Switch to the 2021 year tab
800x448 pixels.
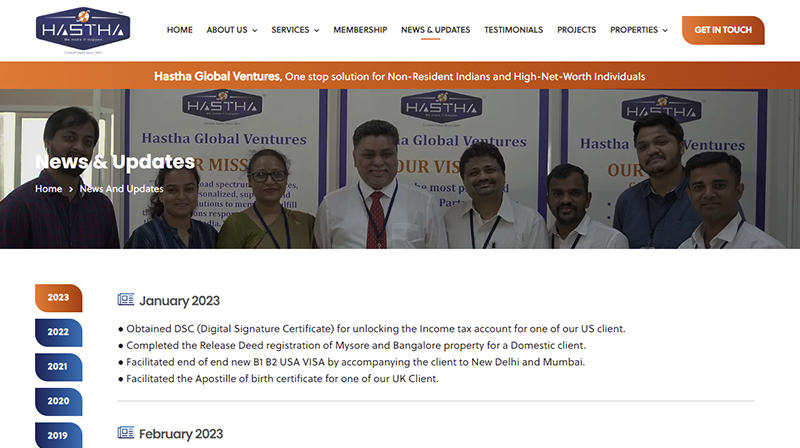[x=59, y=366]
